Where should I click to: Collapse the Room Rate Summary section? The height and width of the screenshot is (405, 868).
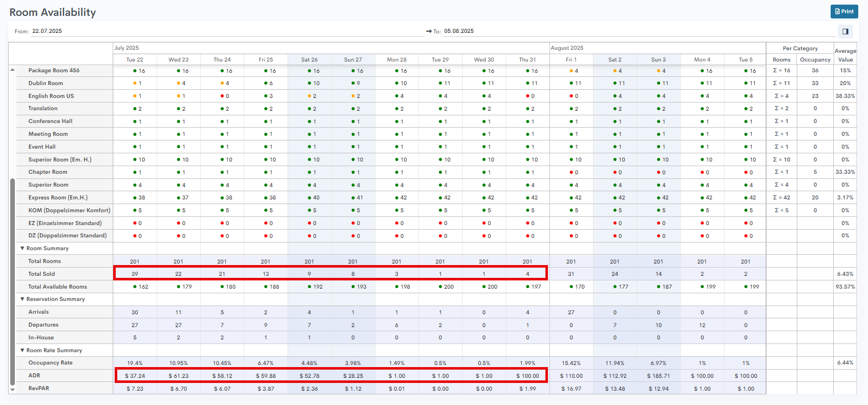23,350
